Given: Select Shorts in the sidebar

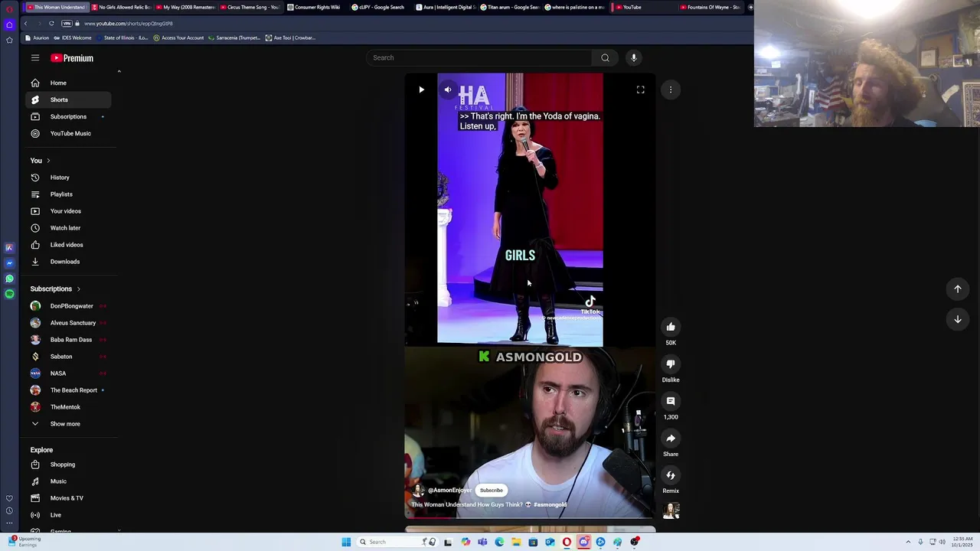Looking at the screenshot, I should tap(68, 99).
